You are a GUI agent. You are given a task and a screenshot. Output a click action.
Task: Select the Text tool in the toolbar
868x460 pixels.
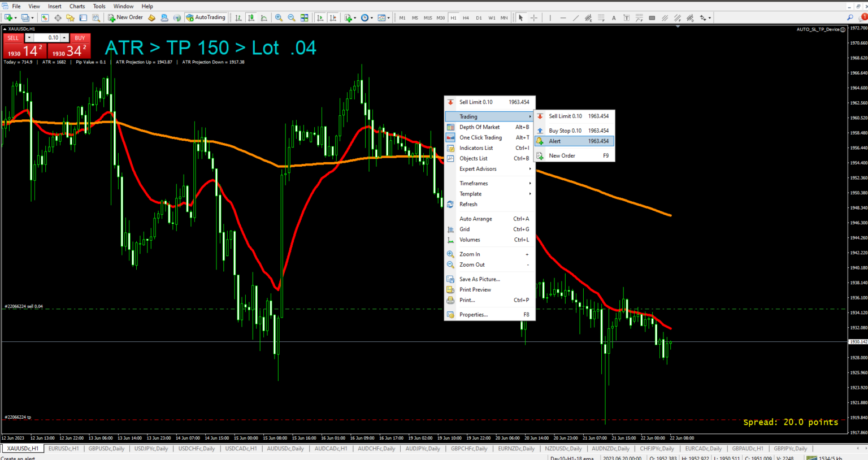613,18
